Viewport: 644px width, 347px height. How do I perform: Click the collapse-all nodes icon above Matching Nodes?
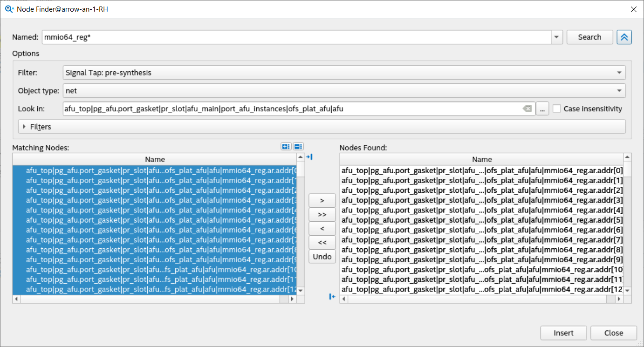(298, 147)
